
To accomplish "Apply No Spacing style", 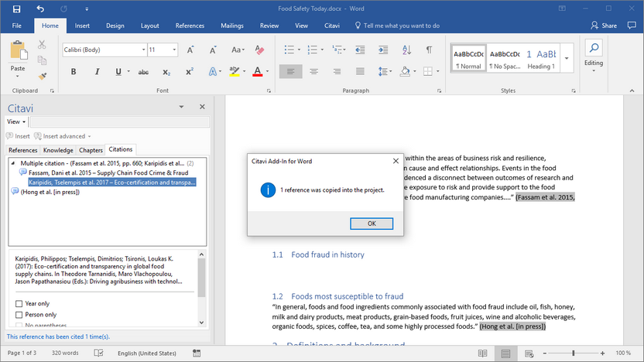I will point(505,58).
